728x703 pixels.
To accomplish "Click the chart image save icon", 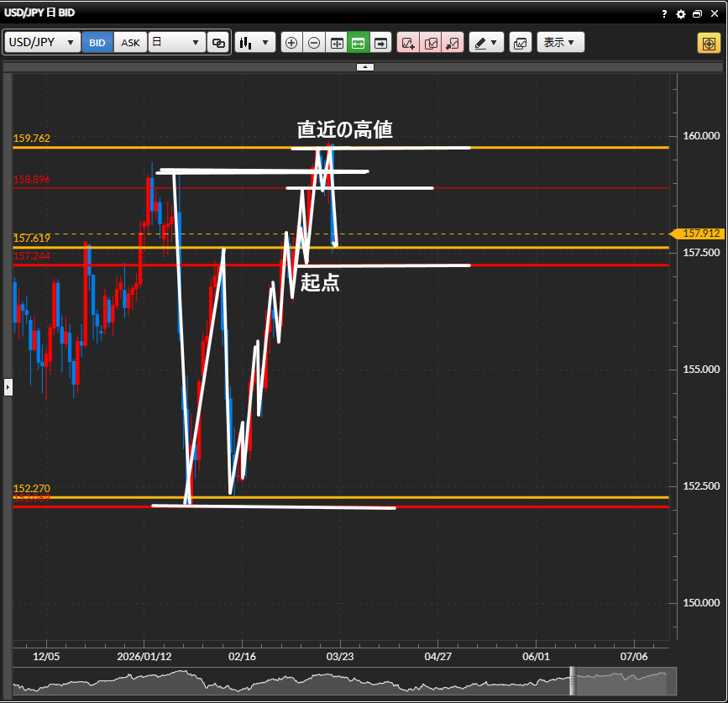I will pos(520,43).
